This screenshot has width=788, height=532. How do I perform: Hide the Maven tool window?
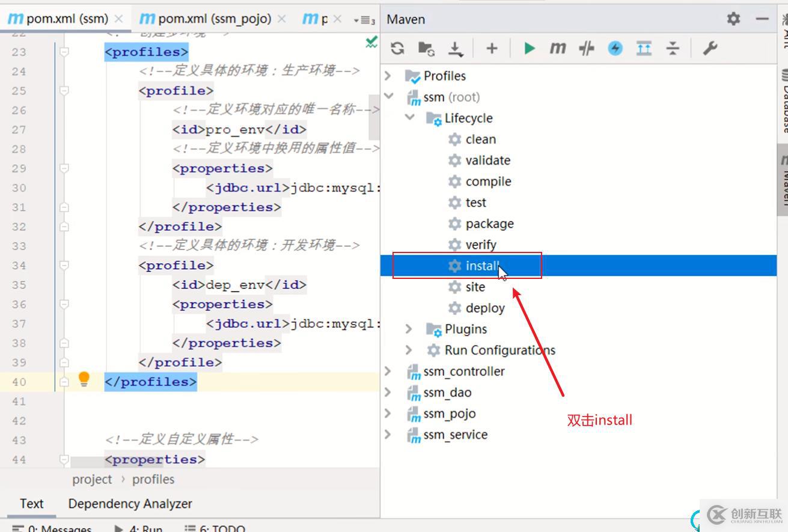click(x=762, y=19)
